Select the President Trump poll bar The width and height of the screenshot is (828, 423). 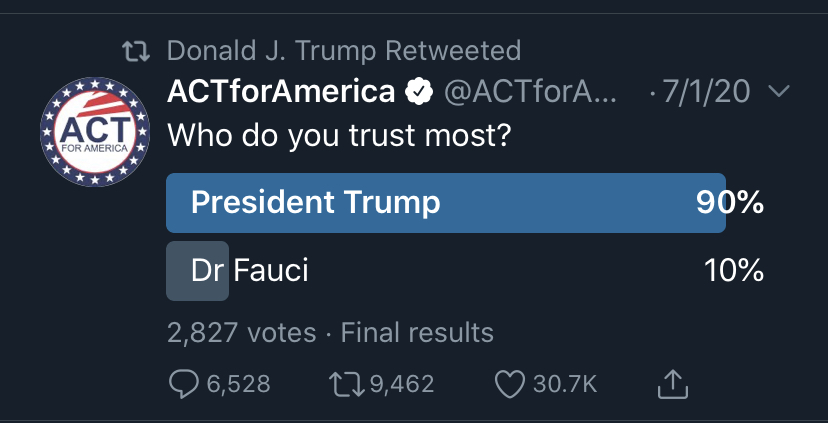[x=446, y=203]
